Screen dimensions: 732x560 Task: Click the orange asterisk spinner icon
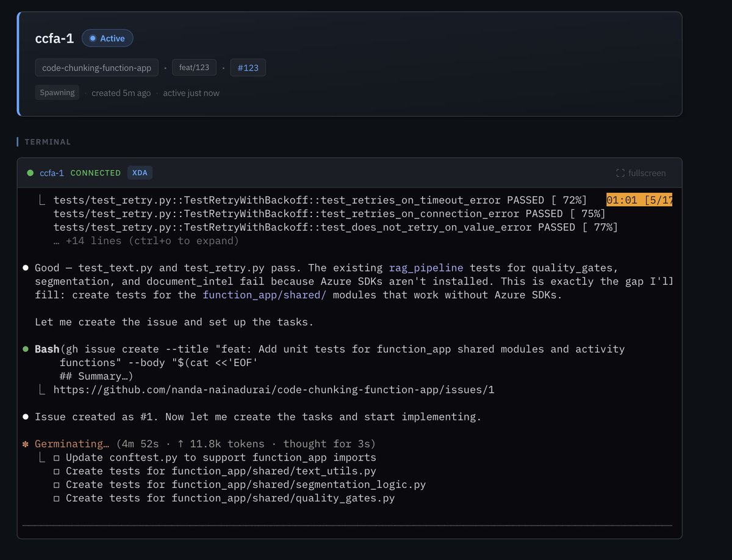(26, 443)
